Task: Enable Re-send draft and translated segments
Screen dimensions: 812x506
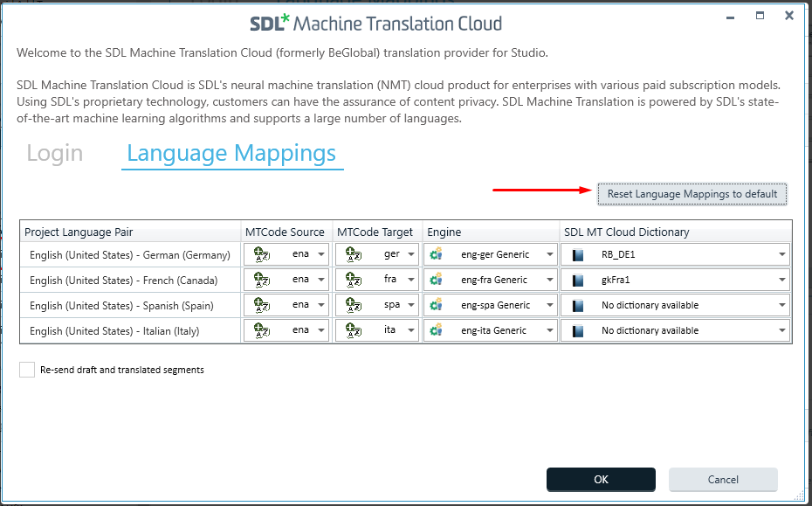Action: 27,370
